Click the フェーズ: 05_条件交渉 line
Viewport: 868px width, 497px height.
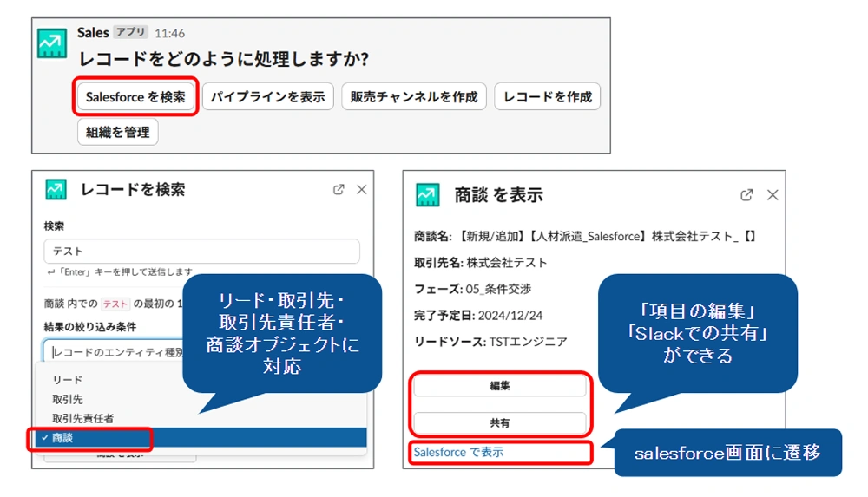tap(473, 289)
